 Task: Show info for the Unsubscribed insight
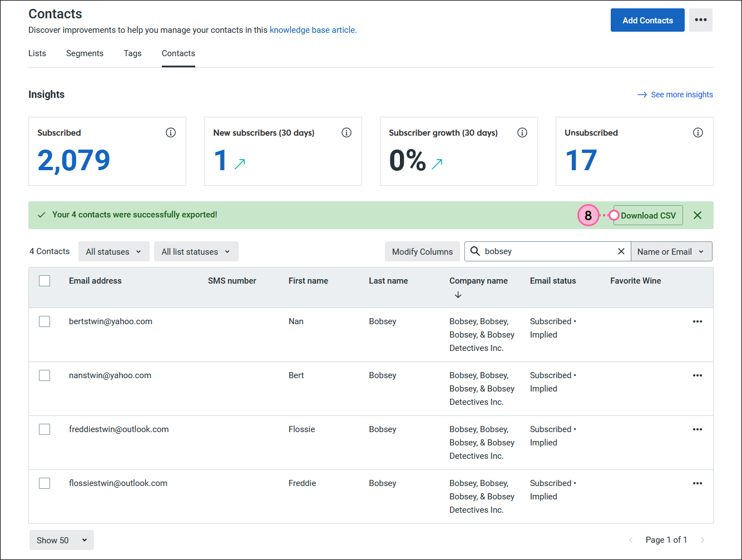tap(698, 132)
